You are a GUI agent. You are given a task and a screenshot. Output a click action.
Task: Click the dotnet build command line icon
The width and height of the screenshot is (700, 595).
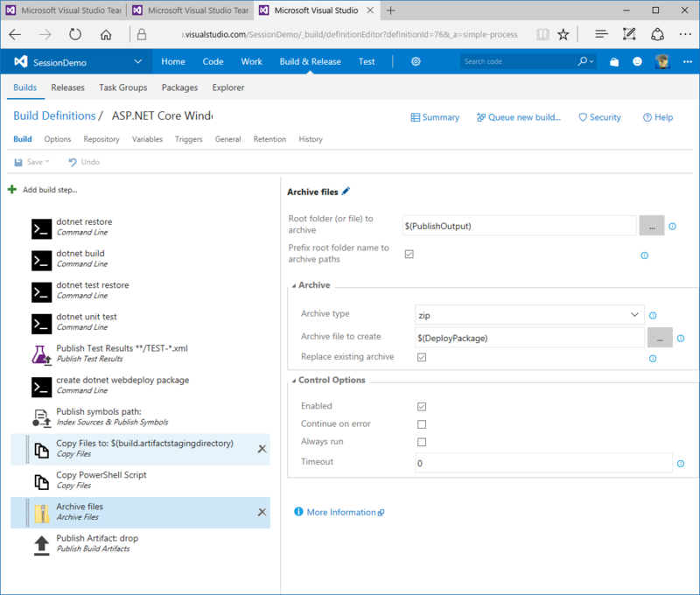(41, 261)
